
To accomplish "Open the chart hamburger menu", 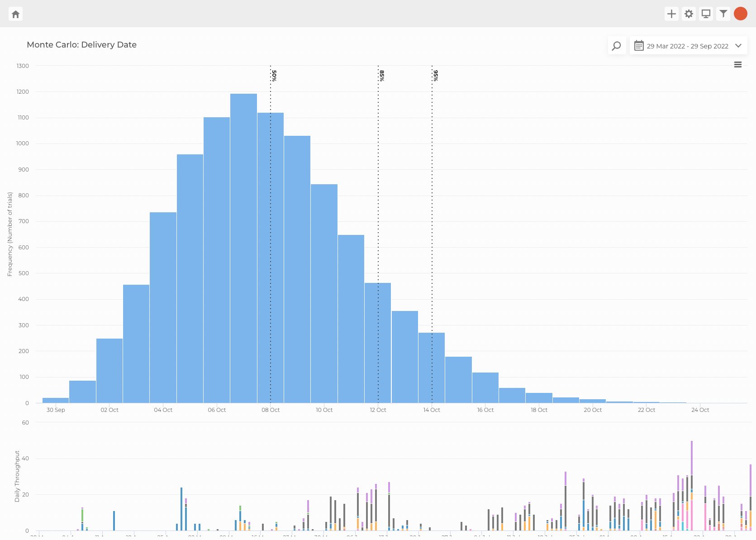I will pos(738,65).
